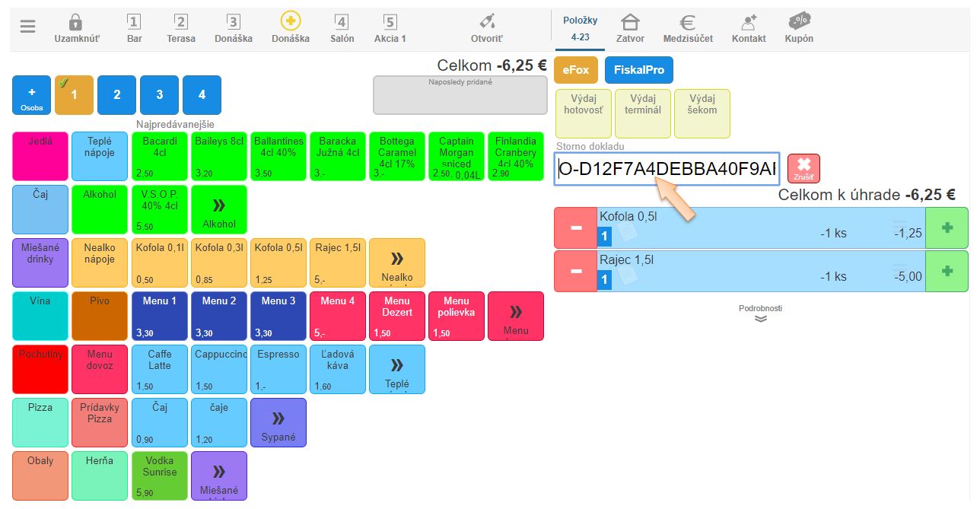
Task: Click the FiskalPro button
Action: coord(638,70)
